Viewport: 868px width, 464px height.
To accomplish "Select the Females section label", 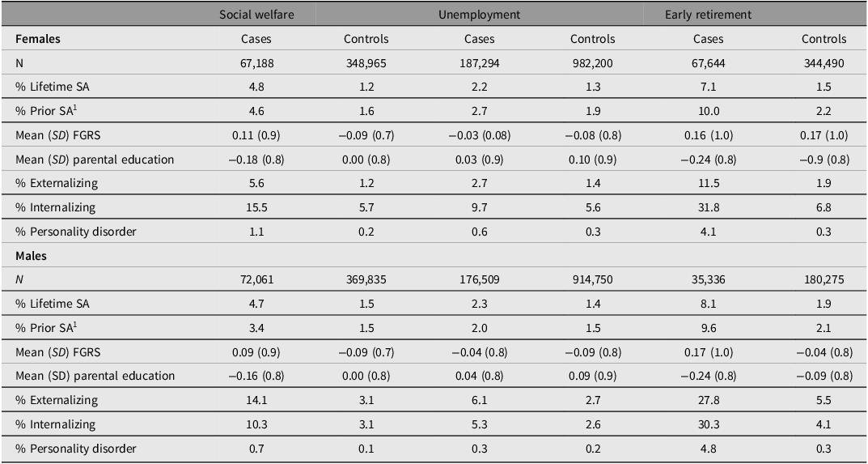I will coord(38,40).
